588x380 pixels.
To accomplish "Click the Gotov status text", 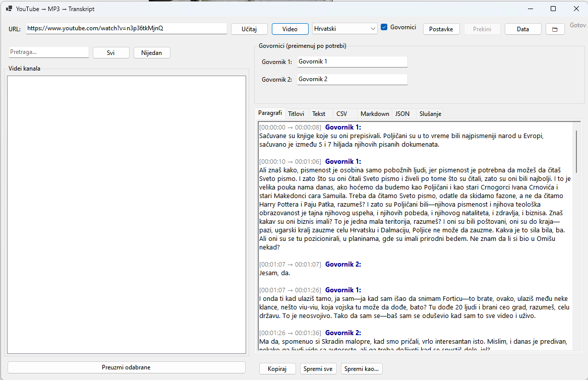I will [578, 25].
